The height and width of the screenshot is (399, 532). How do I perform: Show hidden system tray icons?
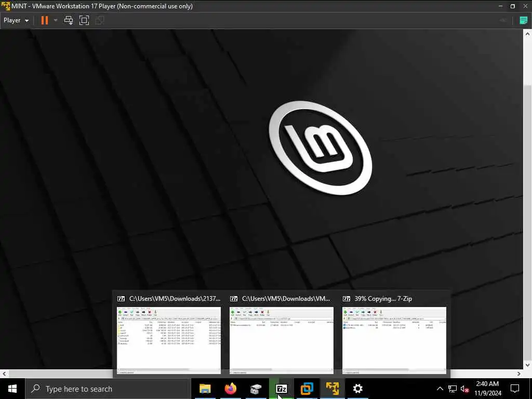[440, 389]
